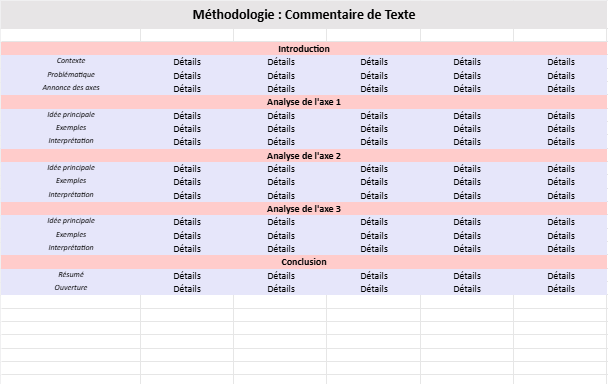The height and width of the screenshot is (384, 608).
Task: Select first 'Détails' cell in the Résumé row
Action: coord(187,275)
